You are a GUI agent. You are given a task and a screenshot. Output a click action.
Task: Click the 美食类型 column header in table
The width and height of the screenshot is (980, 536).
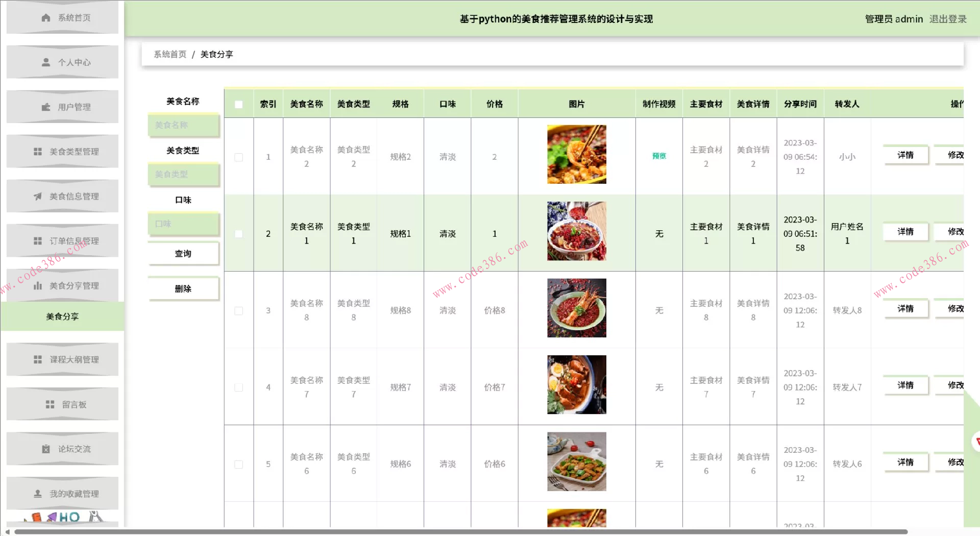coord(354,104)
